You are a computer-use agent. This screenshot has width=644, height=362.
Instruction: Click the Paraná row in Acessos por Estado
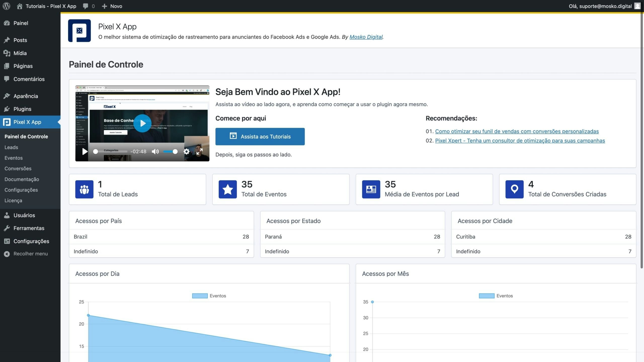pyautogui.click(x=352, y=236)
